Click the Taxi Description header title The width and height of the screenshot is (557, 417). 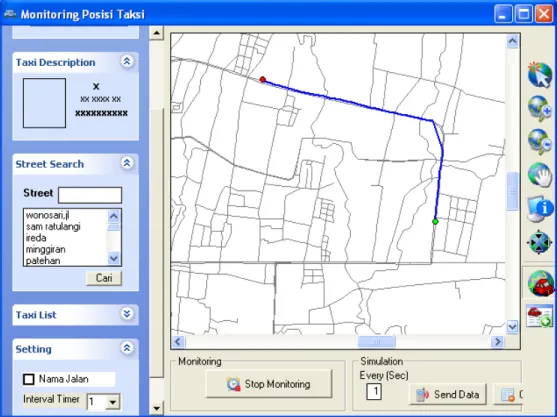point(55,63)
